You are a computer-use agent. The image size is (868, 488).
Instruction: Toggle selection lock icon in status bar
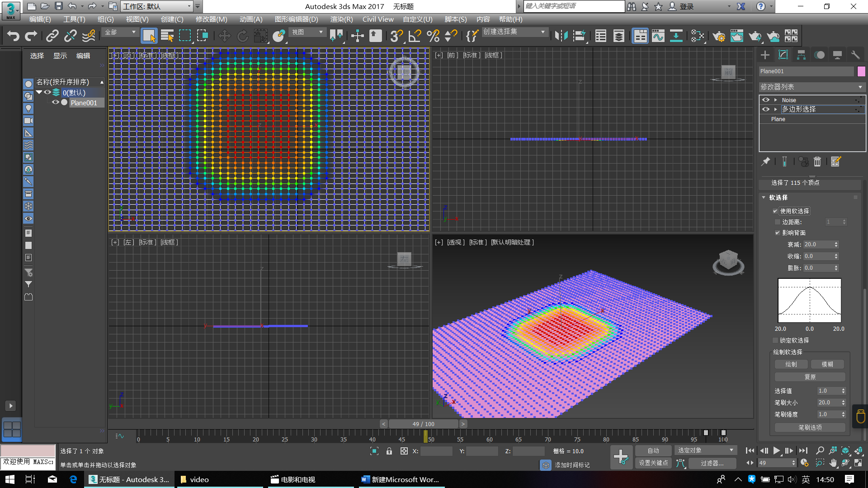pyautogui.click(x=389, y=451)
